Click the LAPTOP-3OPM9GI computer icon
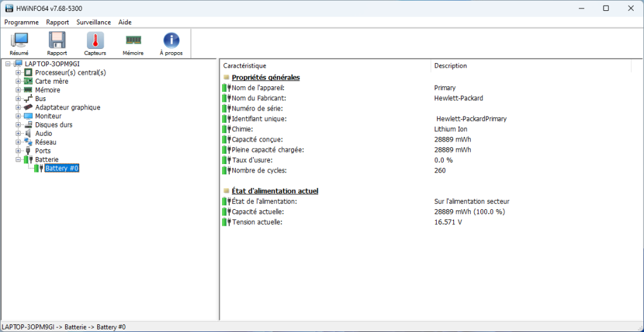Viewport: 644px width, 332px height. click(18, 64)
